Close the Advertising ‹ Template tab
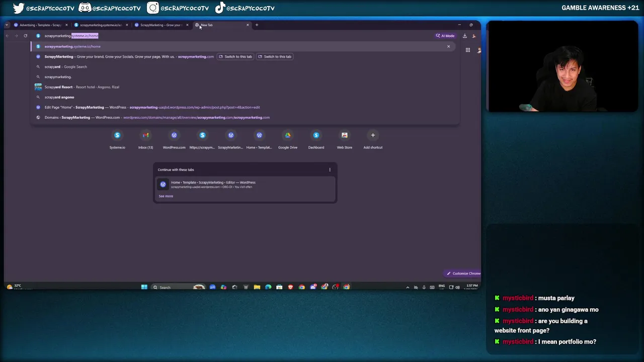 pos(66,25)
